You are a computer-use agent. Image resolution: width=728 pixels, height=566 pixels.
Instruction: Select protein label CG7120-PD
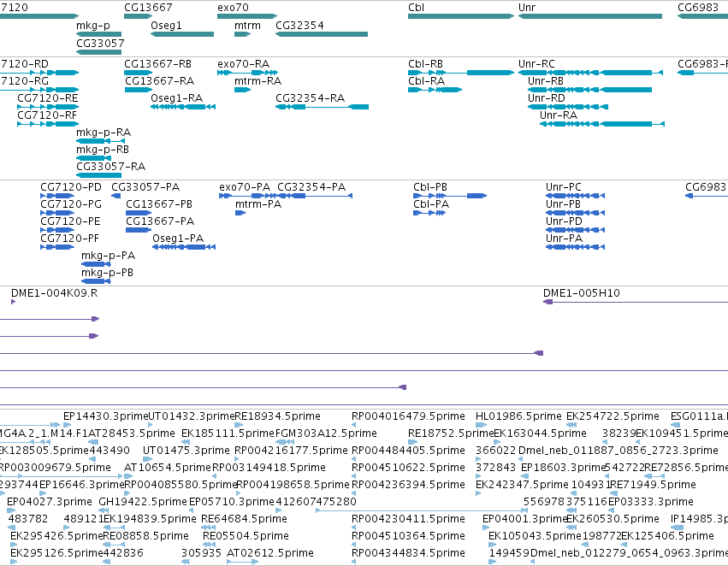click(x=70, y=187)
